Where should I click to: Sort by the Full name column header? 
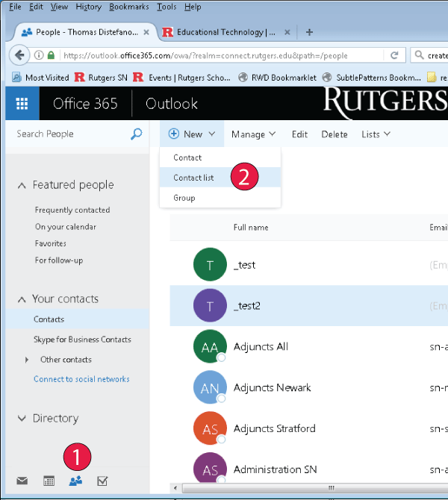(251, 228)
